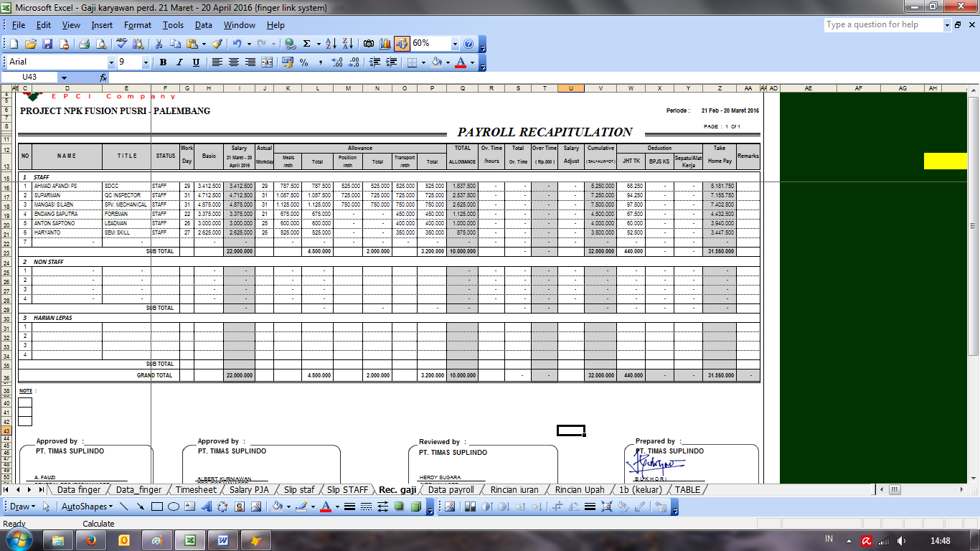Image resolution: width=980 pixels, height=551 pixels.
Task: Toggle Bold formatting
Action: pyautogui.click(x=163, y=62)
